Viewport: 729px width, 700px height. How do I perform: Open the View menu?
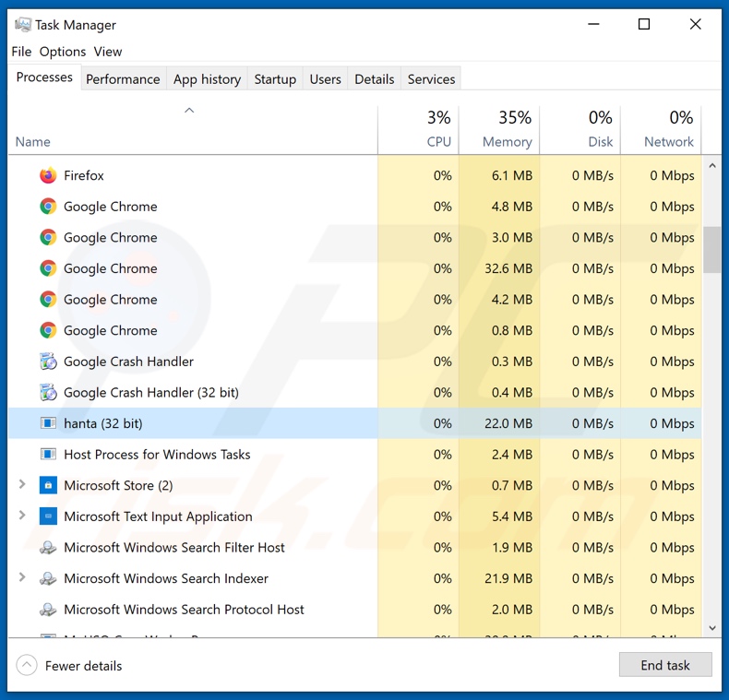(108, 52)
